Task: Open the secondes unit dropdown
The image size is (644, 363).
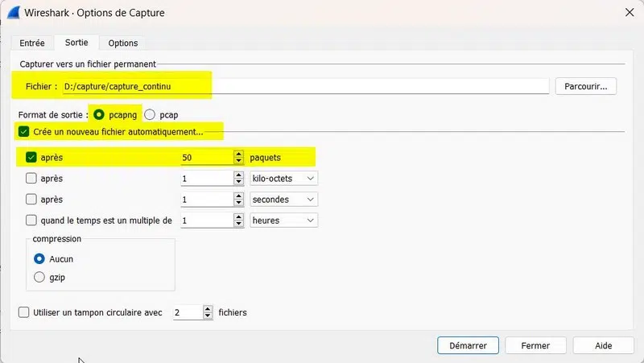Action: point(283,199)
